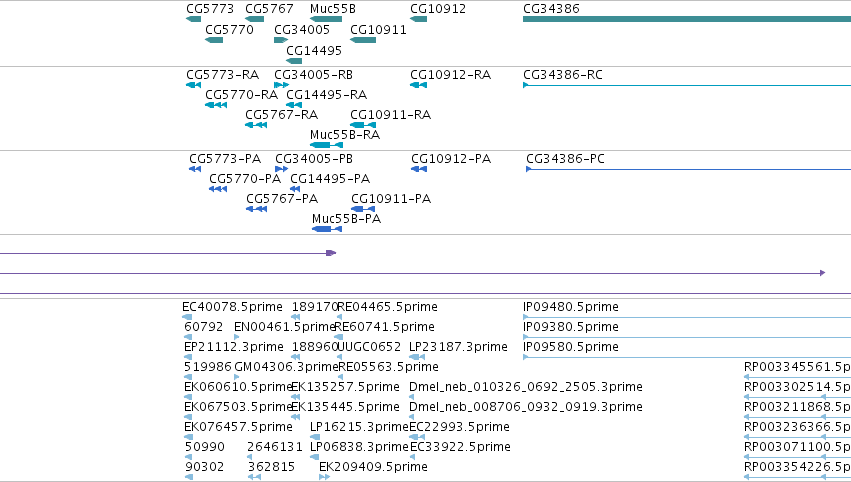
Task: Click EST RE05563.5prime
Action: (388, 367)
